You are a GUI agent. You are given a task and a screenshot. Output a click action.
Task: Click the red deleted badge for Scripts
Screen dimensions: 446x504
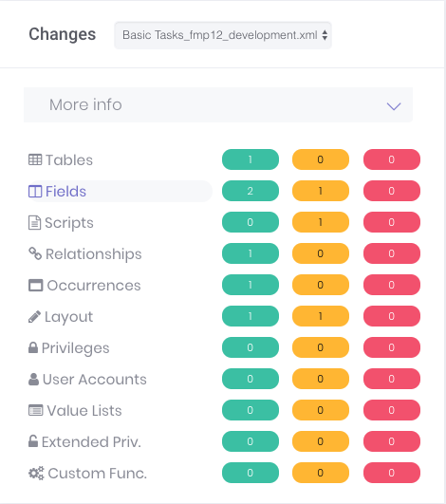pyautogui.click(x=392, y=222)
